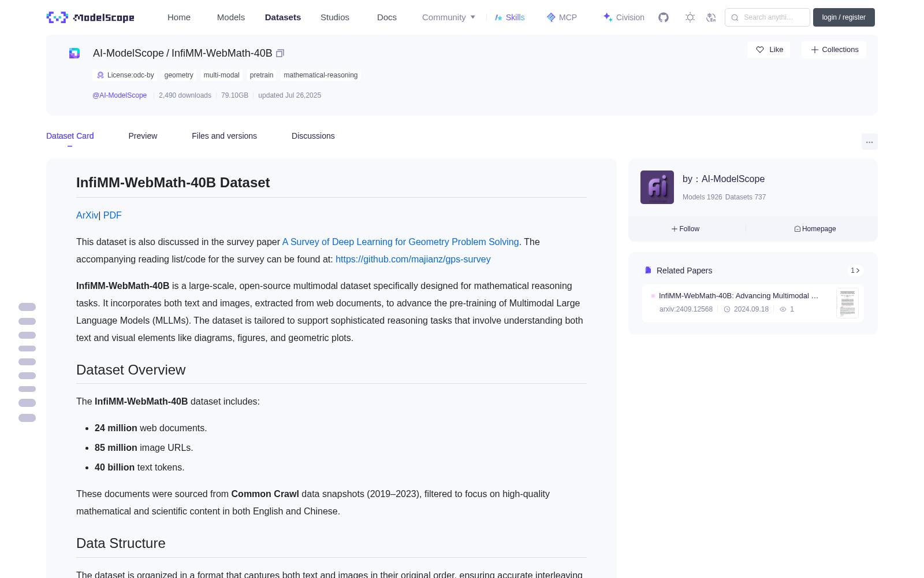The width and height of the screenshot is (924, 578).
Task: Click the Skills sparkle icon
Action: 498,17
